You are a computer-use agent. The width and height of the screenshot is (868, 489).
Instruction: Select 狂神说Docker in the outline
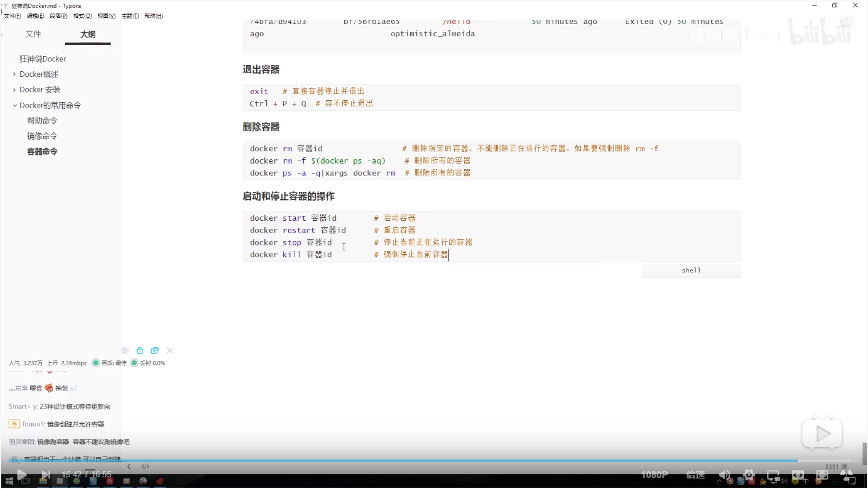[x=42, y=59]
